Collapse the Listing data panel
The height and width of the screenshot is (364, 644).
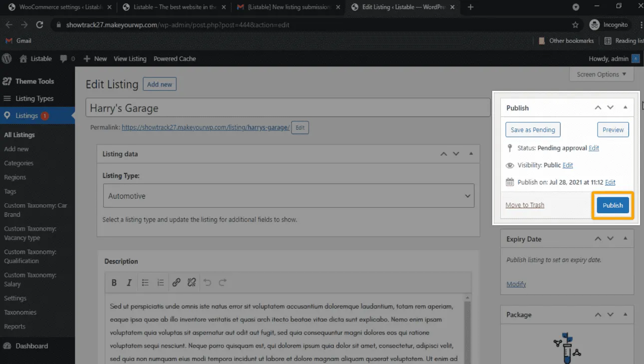tap(471, 154)
